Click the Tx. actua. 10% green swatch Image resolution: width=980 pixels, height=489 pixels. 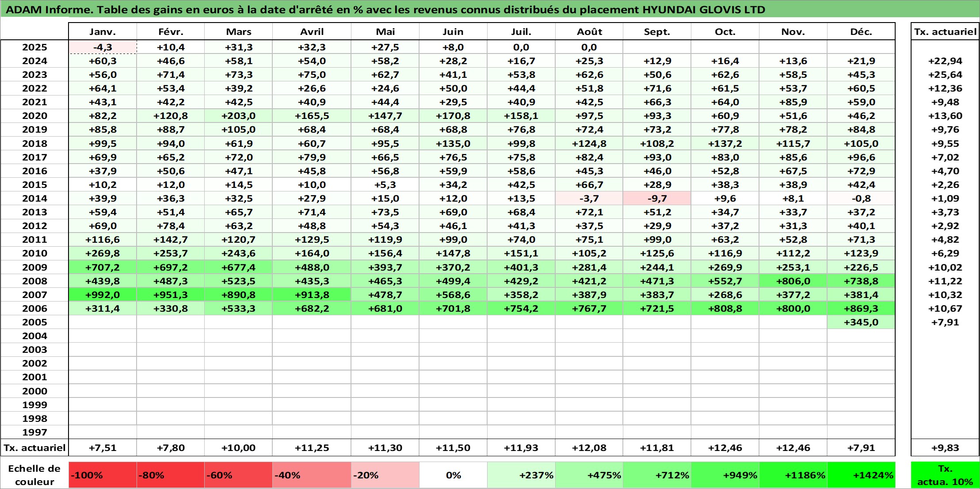pos(945,475)
